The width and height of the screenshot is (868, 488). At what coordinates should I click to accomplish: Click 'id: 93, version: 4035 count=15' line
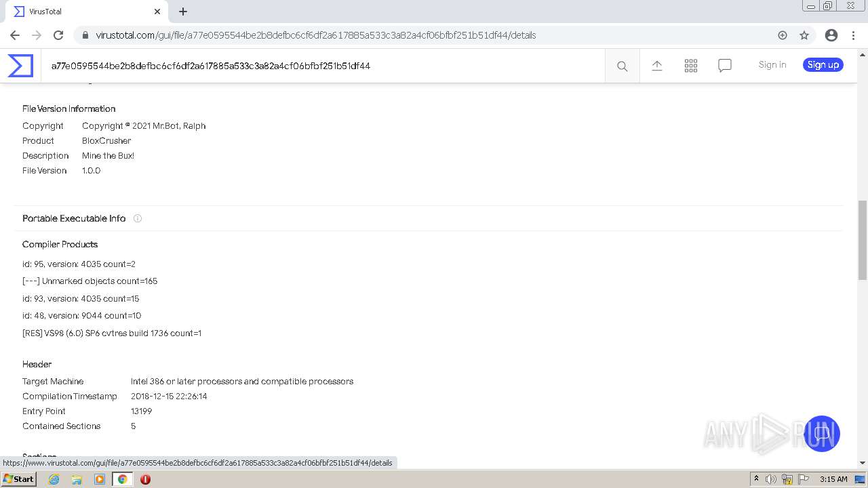[81, 299]
